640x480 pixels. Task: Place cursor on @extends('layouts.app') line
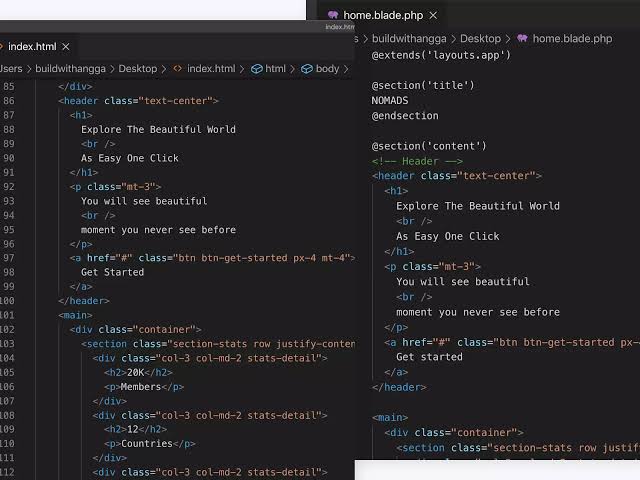(x=441, y=55)
